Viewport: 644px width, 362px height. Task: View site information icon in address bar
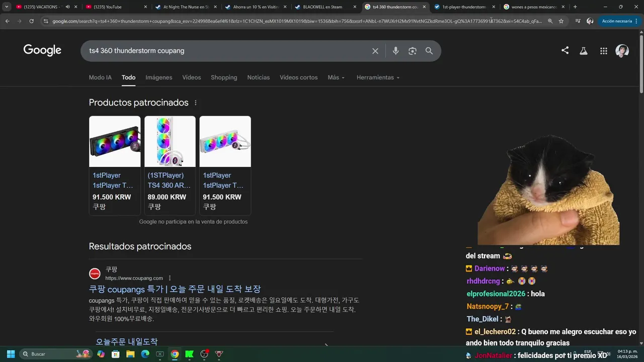coord(46,21)
